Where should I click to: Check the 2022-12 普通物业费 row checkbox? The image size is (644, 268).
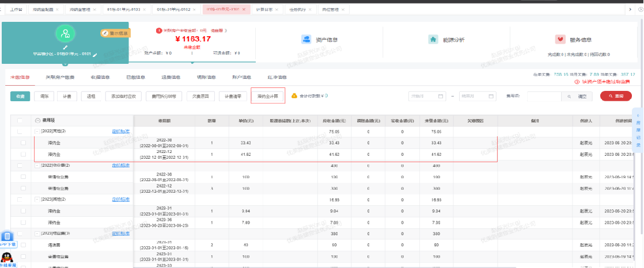click(24, 189)
